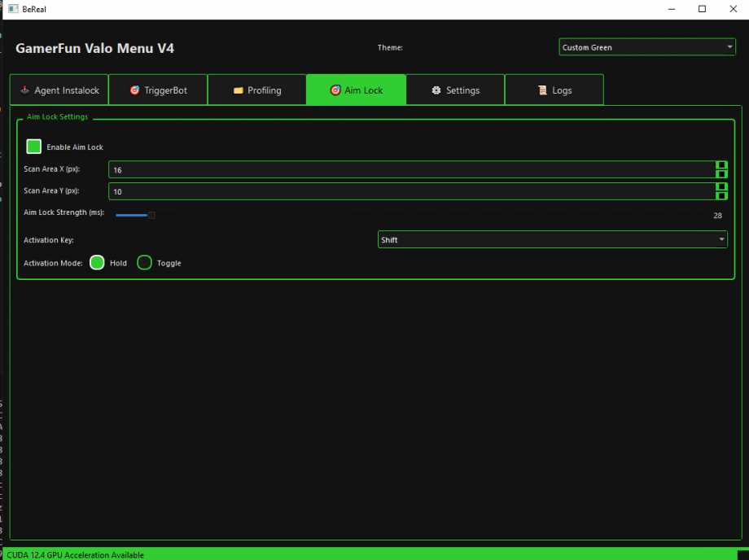Disable the Enable Aim Lock checkbox
The width and height of the screenshot is (749, 560).
point(33,147)
